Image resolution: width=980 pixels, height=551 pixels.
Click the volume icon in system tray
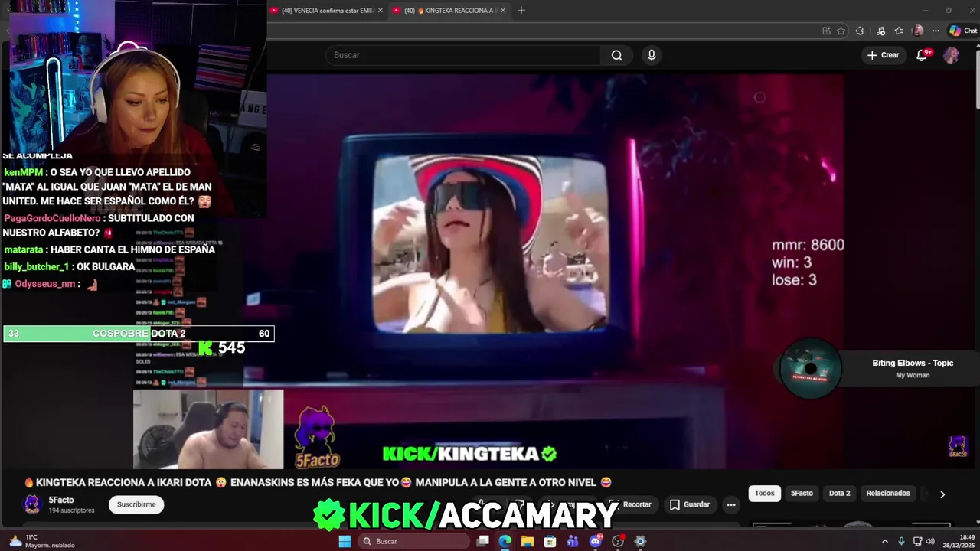click(930, 541)
